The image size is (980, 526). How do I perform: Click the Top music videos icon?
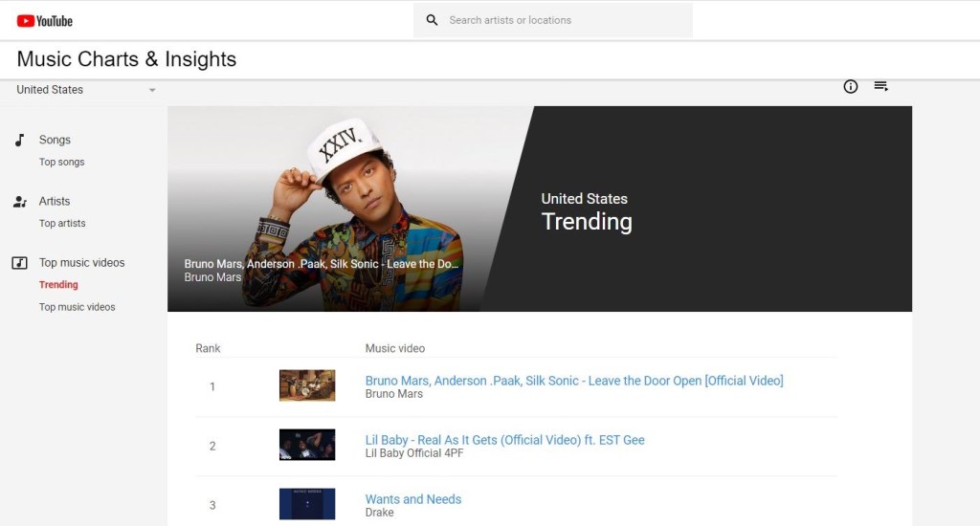20,262
